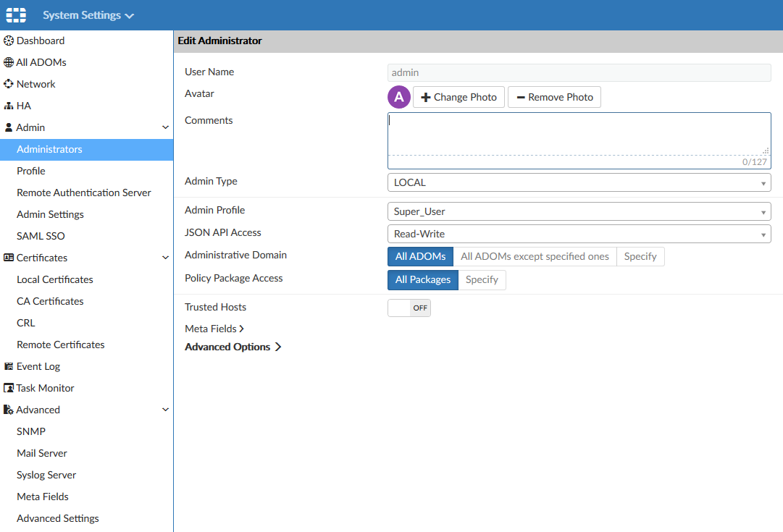Click the All ADOMs globe icon
Image resolution: width=783 pixels, height=532 pixels.
pyautogui.click(x=9, y=63)
